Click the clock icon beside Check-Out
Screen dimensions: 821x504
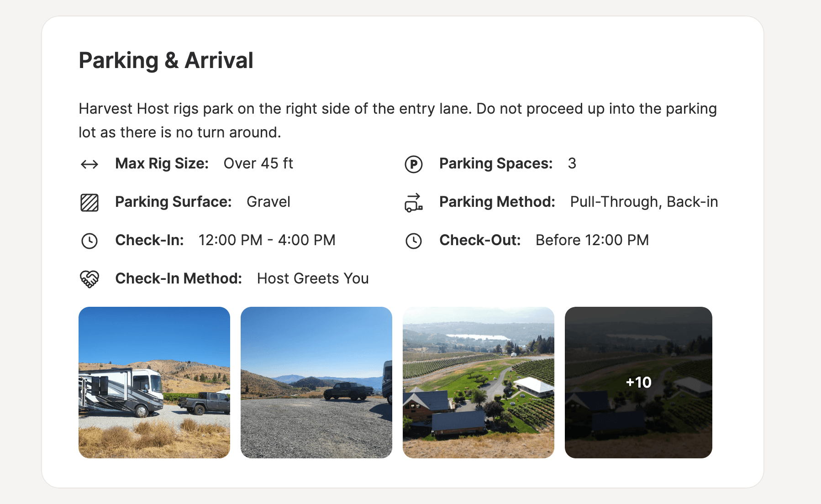pos(414,241)
